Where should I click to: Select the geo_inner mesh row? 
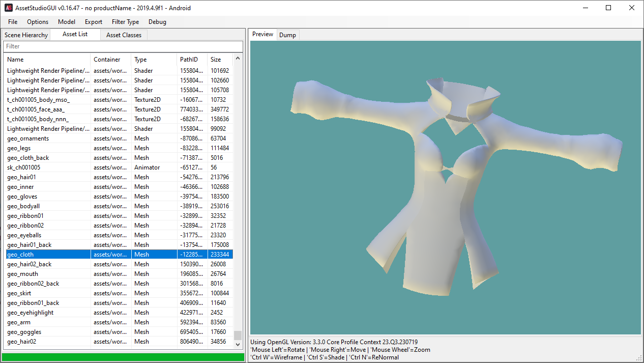point(119,187)
